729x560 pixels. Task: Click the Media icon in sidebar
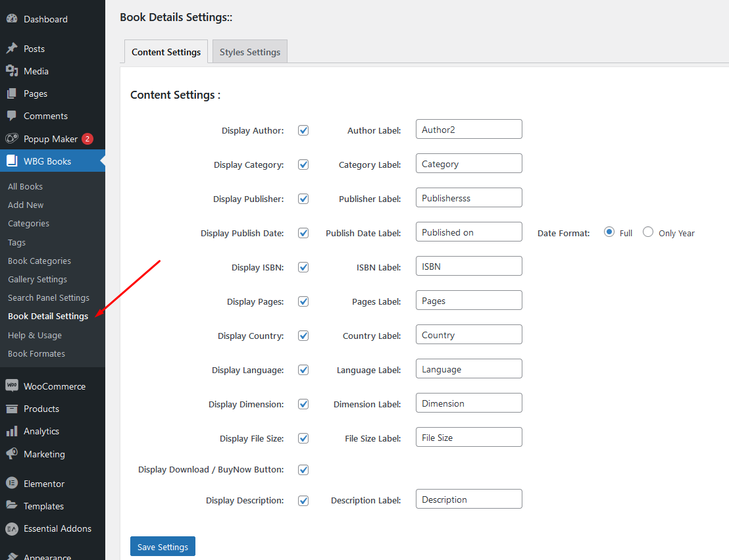click(12, 70)
